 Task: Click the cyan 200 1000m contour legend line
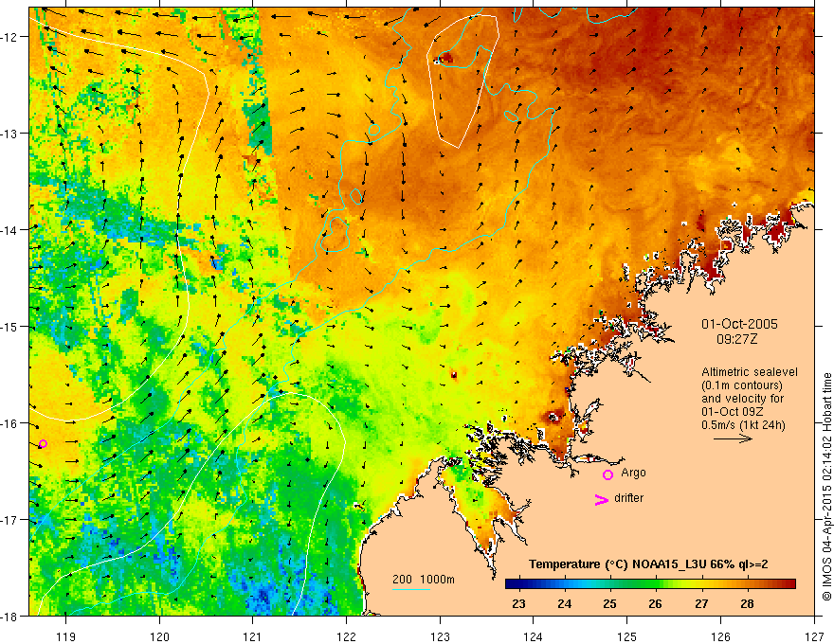[411, 589]
